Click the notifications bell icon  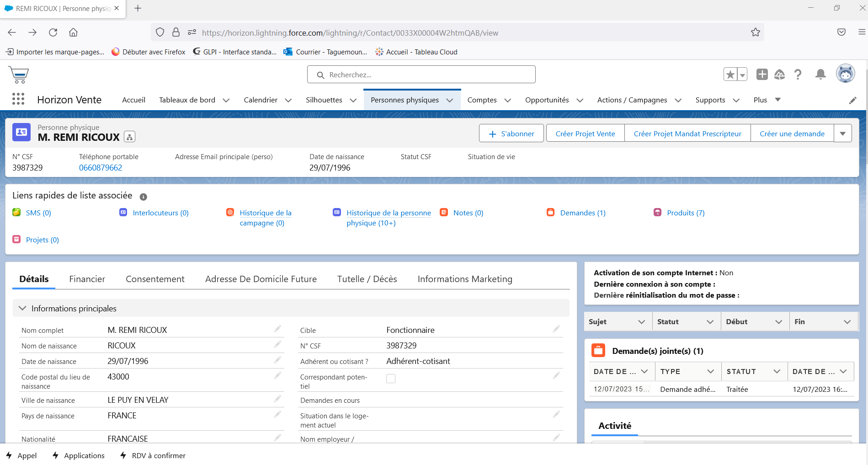pos(820,75)
